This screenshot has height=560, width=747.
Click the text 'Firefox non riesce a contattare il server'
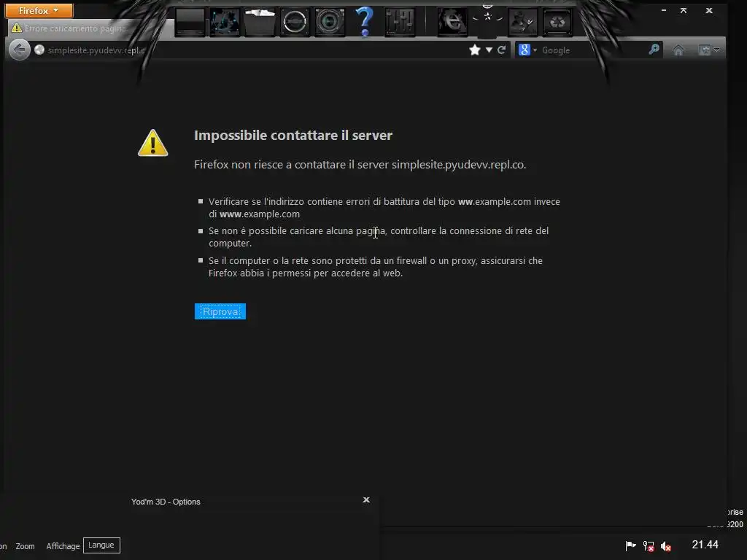coord(292,165)
